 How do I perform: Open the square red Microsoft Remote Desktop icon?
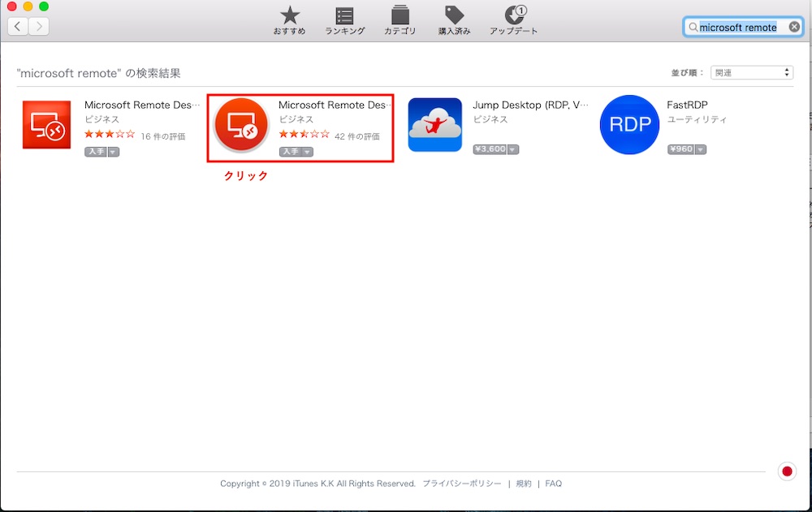coord(46,125)
